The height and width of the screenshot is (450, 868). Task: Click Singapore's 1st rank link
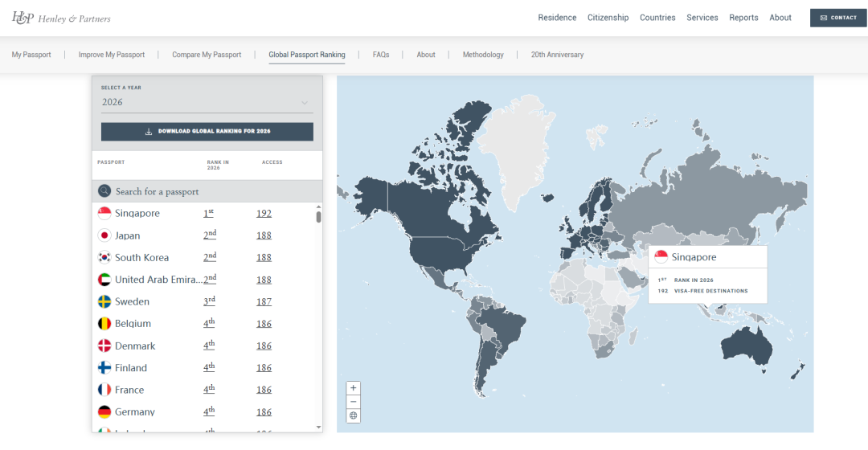click(208, 213)
